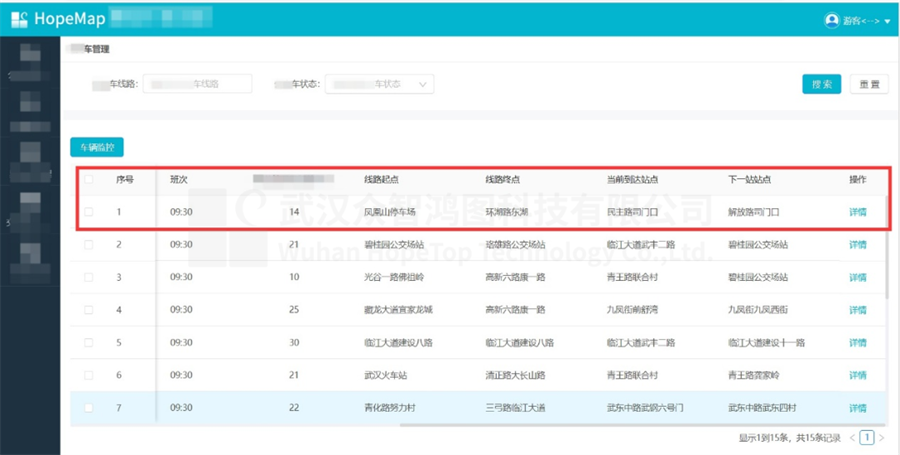Open 详情 for row 1 凤凰山停车场
Image resolution: width=900 pixels, height=455 pixels.
[858, 212]
